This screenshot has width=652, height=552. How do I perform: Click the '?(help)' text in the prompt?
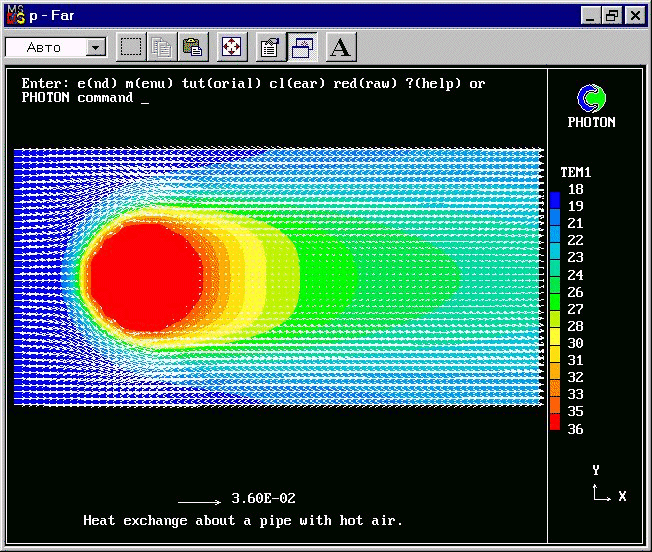point(433,84)
